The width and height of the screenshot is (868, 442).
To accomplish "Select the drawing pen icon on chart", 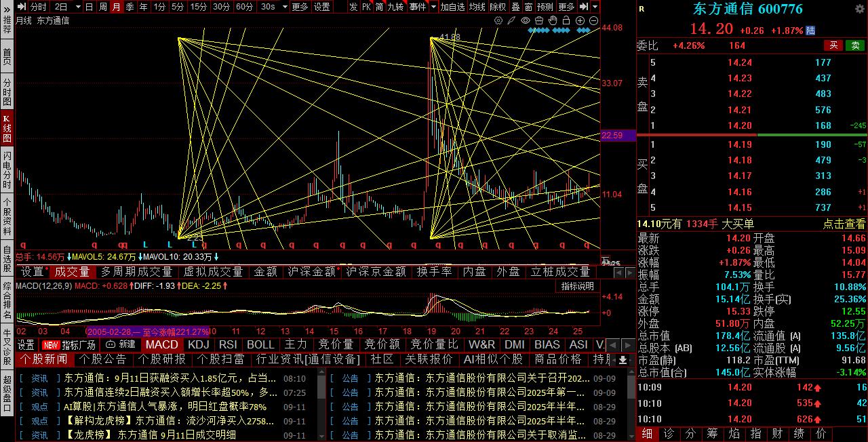I will pyautogui.click(x=511, y=20).
